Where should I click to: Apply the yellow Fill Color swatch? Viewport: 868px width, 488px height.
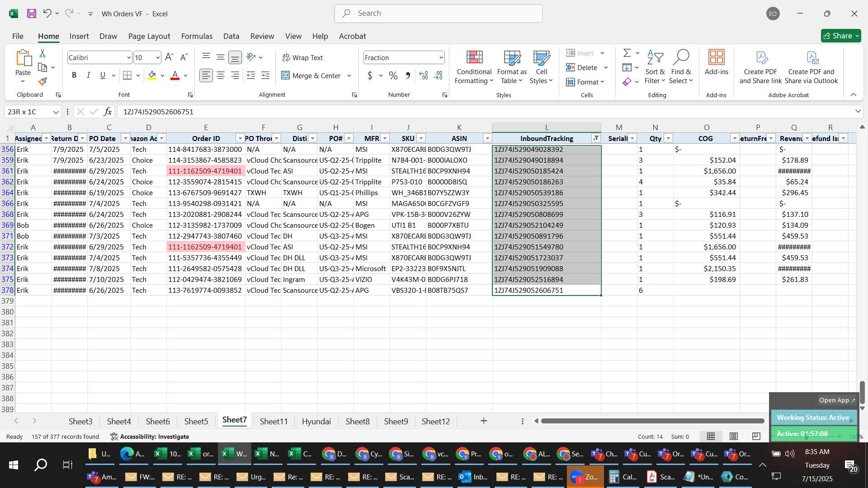(x=152, y=75)
